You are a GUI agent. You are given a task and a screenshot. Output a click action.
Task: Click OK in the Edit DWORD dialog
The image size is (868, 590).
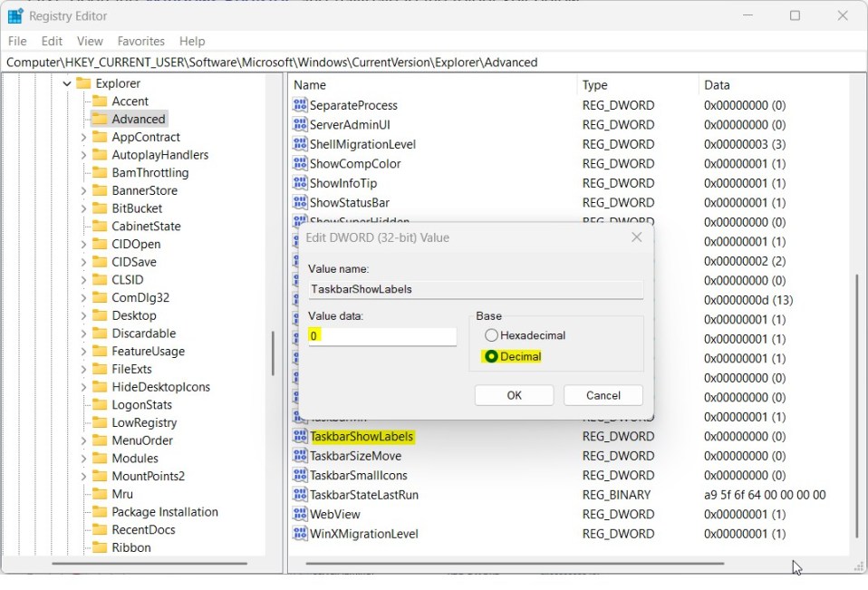point(514,395)
